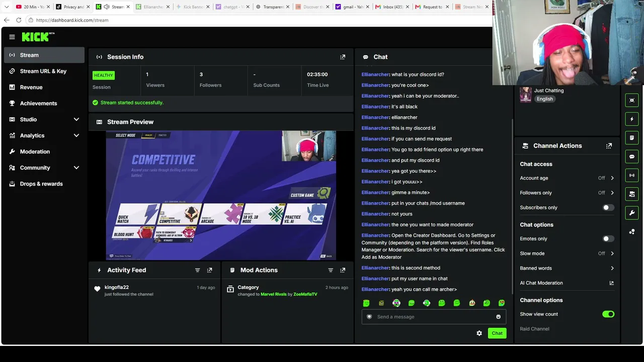Screen dimensions: 644x362
Task: Open AI Chat Moderation external link icon
Action: (611, 283)
